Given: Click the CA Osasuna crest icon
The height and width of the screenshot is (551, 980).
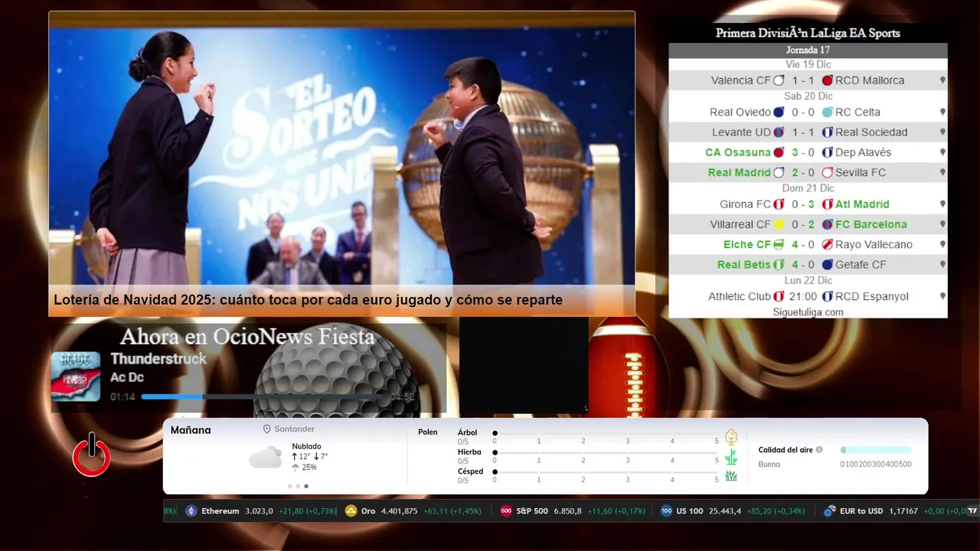Looking at the screenshot, I should tap(779, 152).
